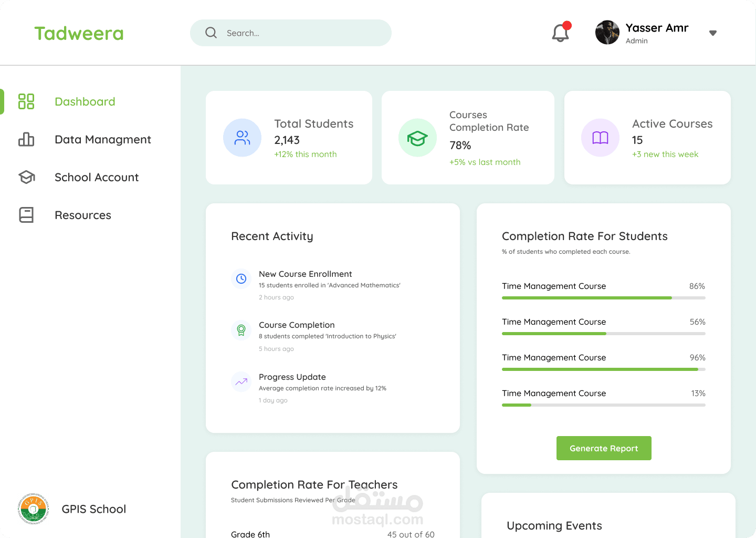Click the Active Courses open-book icon
Image resolution: width=756 pixels, height=538 pixels.
[x=600, y=138]
